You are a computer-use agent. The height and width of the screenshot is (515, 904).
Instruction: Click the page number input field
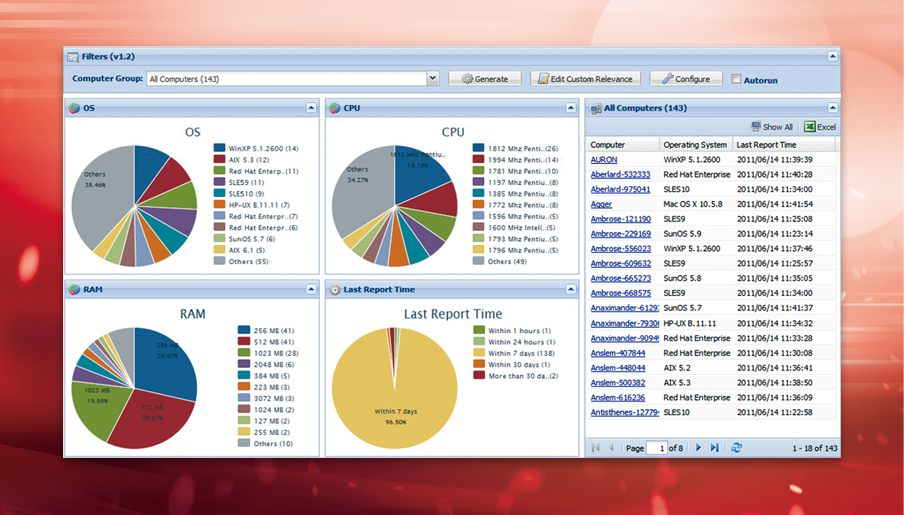tap(657, 448)
